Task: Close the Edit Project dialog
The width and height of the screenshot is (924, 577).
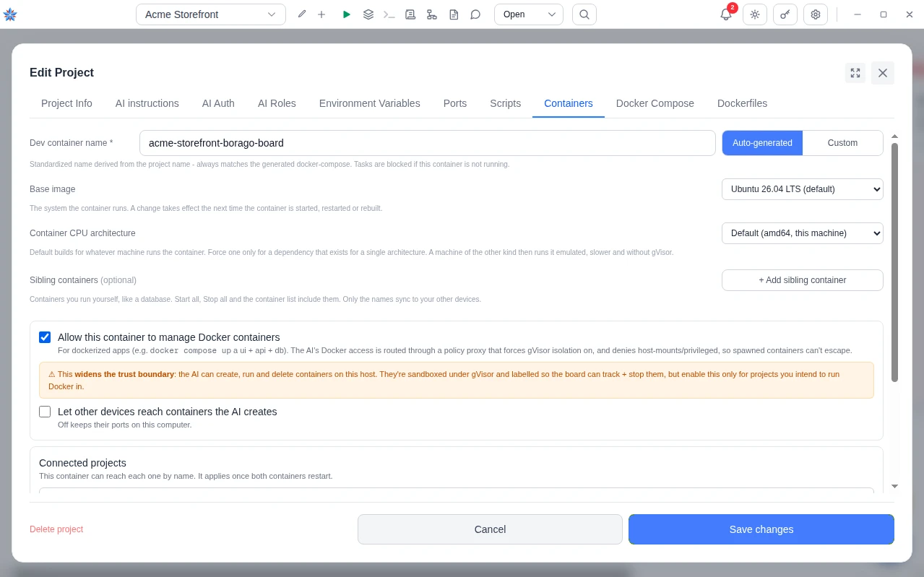Action: 883,73
